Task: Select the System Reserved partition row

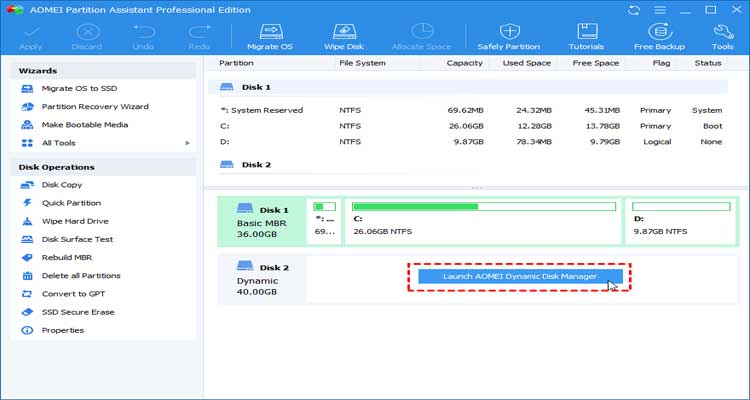Action: 468,110
